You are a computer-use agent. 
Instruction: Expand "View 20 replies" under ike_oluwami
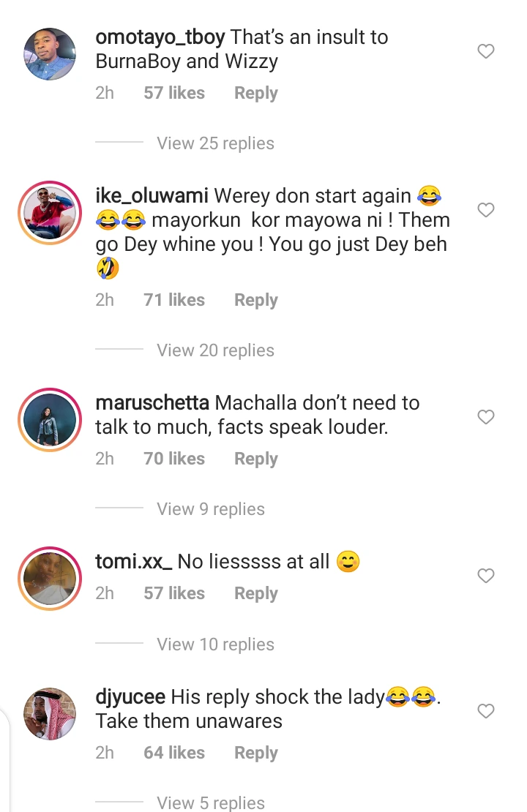(x=215, y=350)
